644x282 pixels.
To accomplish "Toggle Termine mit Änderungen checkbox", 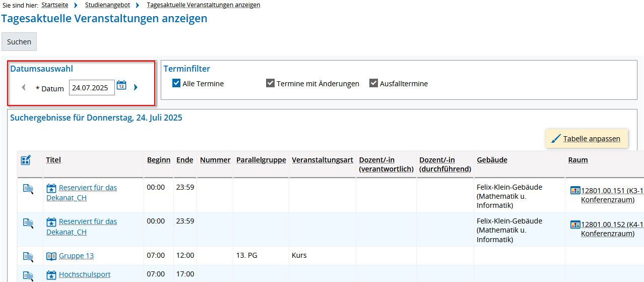I will (271, 83).
